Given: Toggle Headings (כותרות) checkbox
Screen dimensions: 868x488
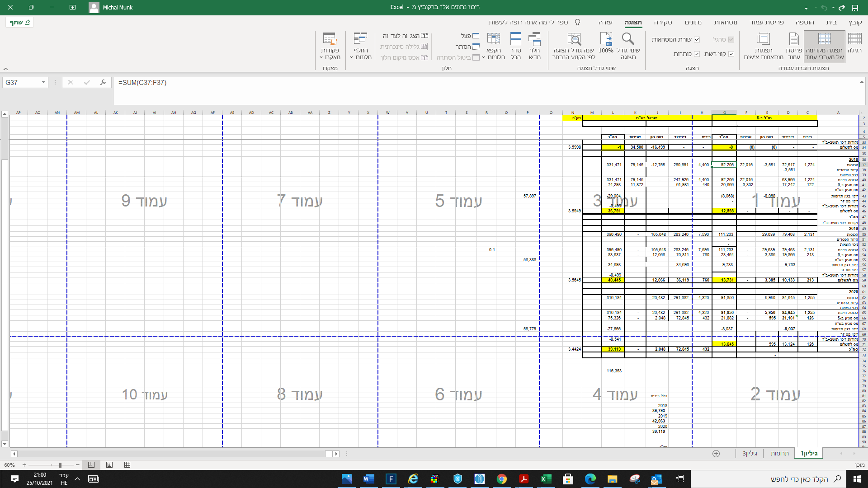Looking at the screenshot, I should pyautogui.click(x=697, y=54).
